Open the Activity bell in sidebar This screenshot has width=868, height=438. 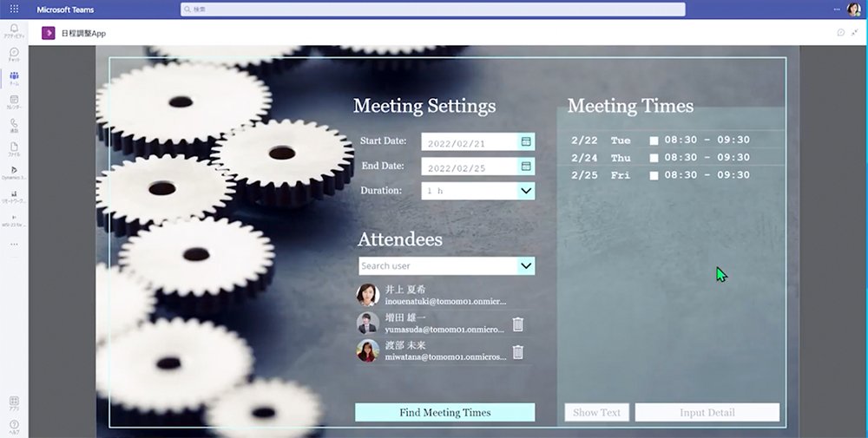14,30
